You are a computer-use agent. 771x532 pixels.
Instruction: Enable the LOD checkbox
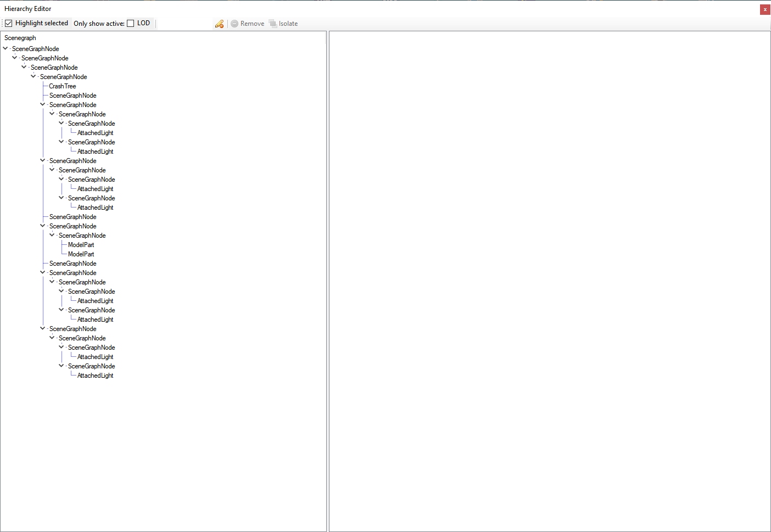pos(131,23)
